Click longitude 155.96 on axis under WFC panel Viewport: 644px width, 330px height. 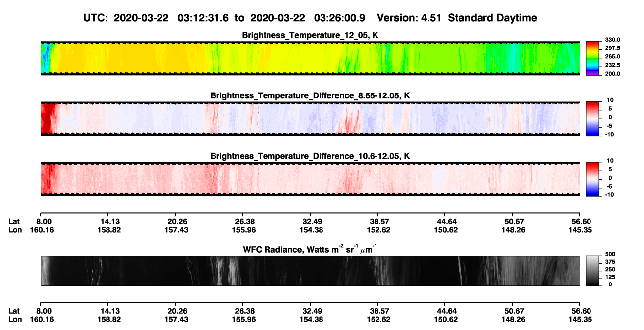(x=243, y=320)
